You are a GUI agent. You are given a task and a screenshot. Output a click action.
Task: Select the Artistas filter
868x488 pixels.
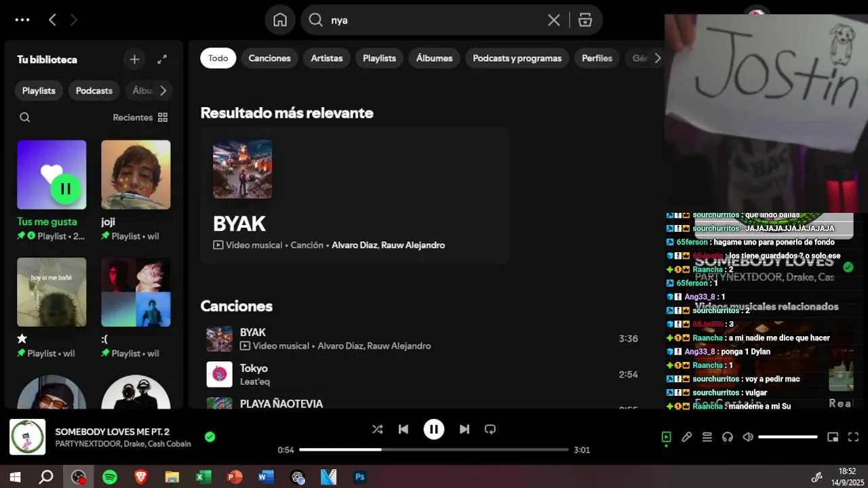327,58
